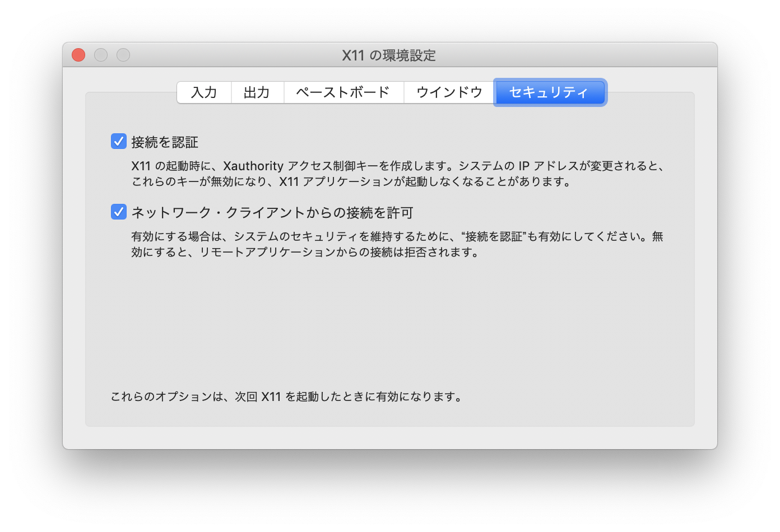The height and width of the screenshot is (532, 780).
Task: Click the 接続を認証 label text
Action: coord(165,142)
